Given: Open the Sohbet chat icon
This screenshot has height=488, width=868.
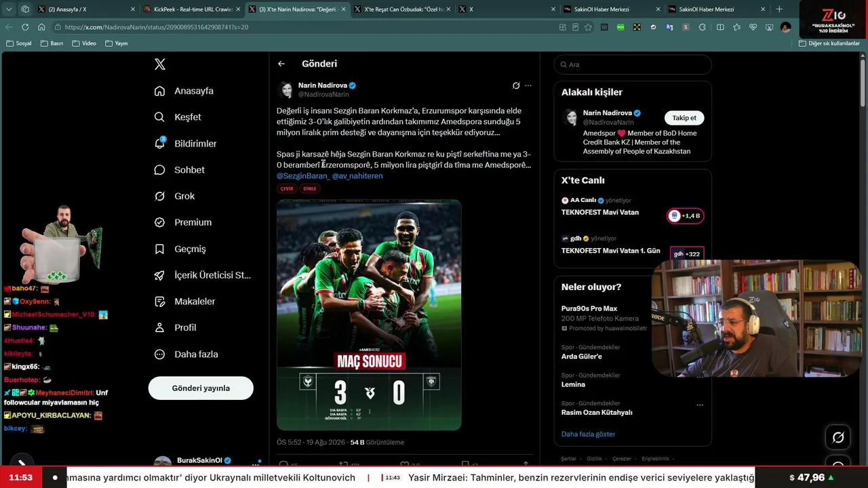Looking at the screenshot, I should coord(159,170).
